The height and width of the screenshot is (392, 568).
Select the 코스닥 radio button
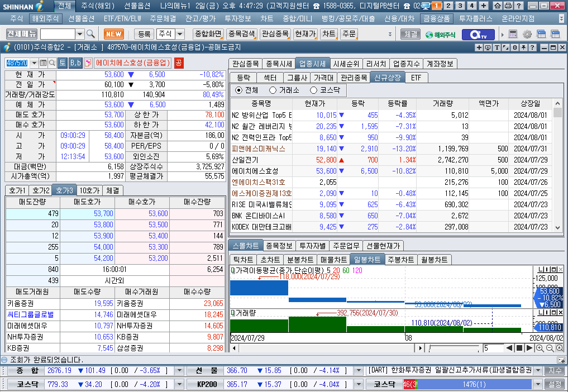click(x=314, y=90)
